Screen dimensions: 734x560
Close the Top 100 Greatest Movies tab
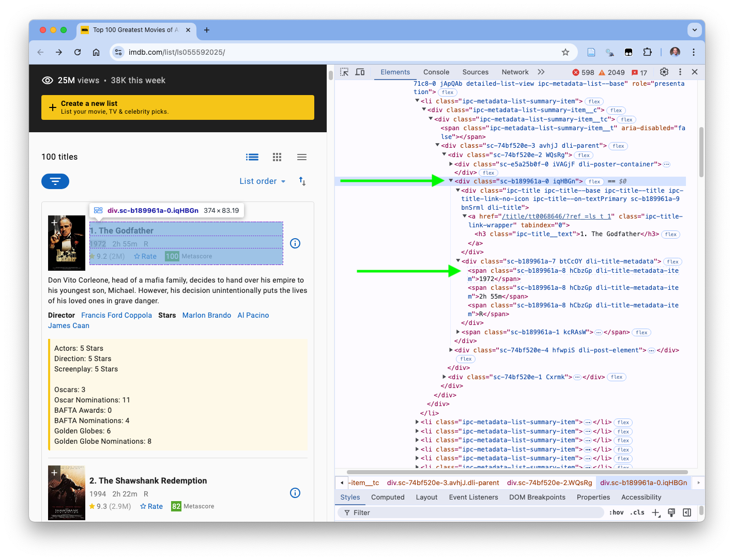(x=188, y=30)
